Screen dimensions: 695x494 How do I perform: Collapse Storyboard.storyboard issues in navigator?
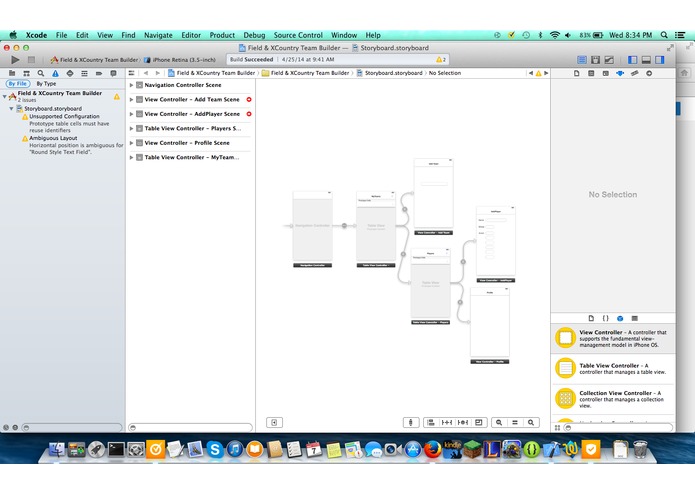pos(12,109)
